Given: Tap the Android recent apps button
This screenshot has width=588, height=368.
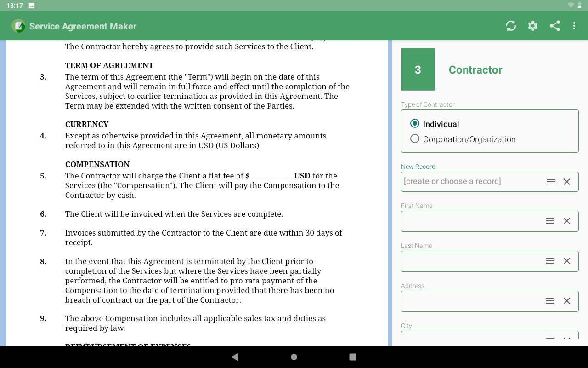Looking at the screenshot, I should point(353,357).
